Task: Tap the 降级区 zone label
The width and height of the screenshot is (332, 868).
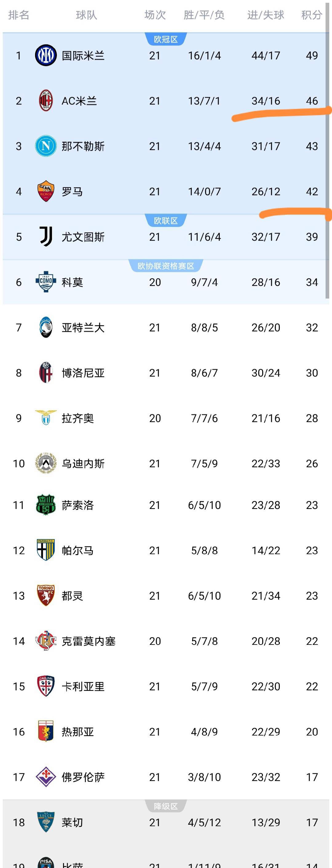Action: coord(165,806)
